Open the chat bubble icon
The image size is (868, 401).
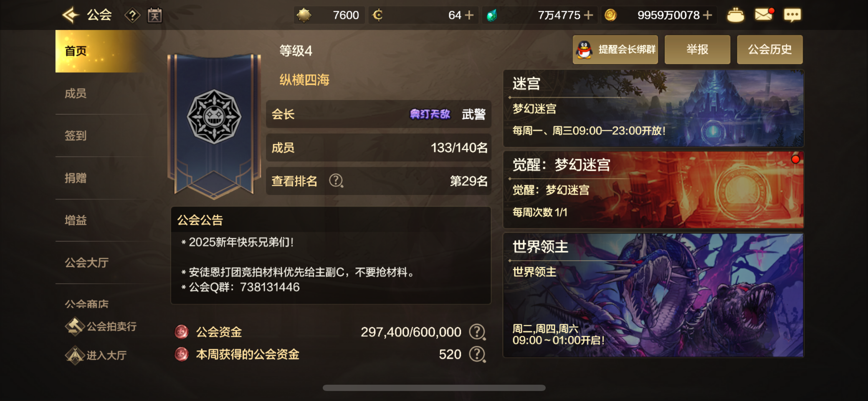point(792,15)
